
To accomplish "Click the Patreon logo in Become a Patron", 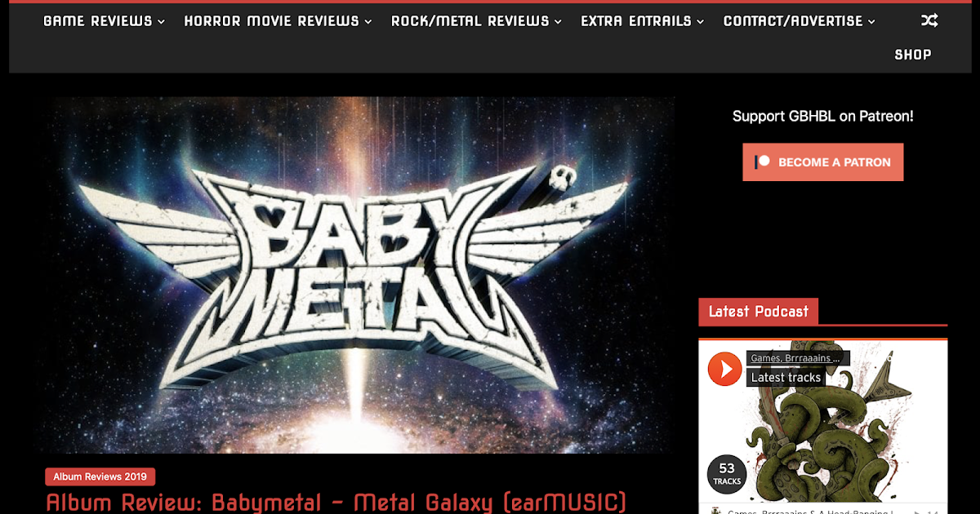I will click(x=763, y=162).
